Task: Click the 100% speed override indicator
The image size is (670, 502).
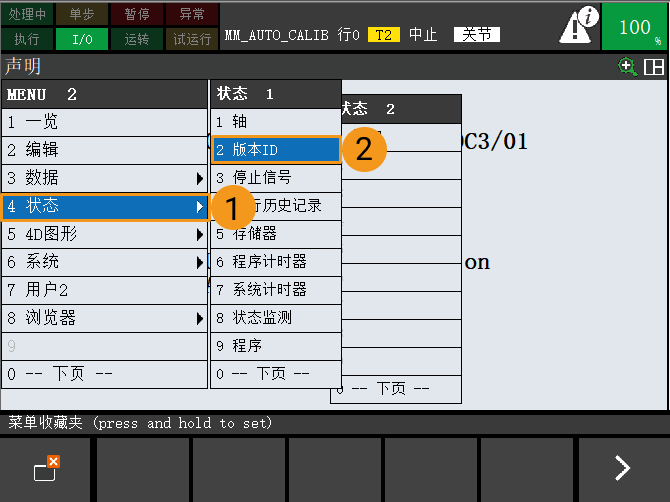Action: coord(635,27)
